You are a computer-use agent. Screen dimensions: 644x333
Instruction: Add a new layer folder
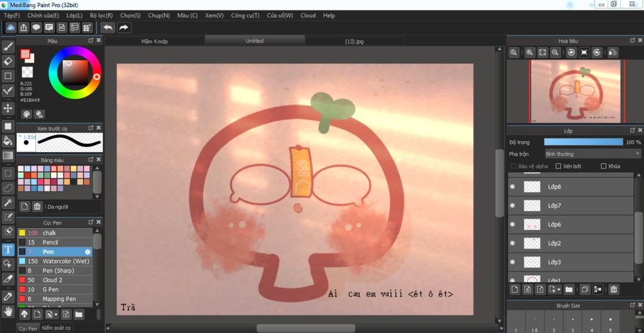(569, 290)
